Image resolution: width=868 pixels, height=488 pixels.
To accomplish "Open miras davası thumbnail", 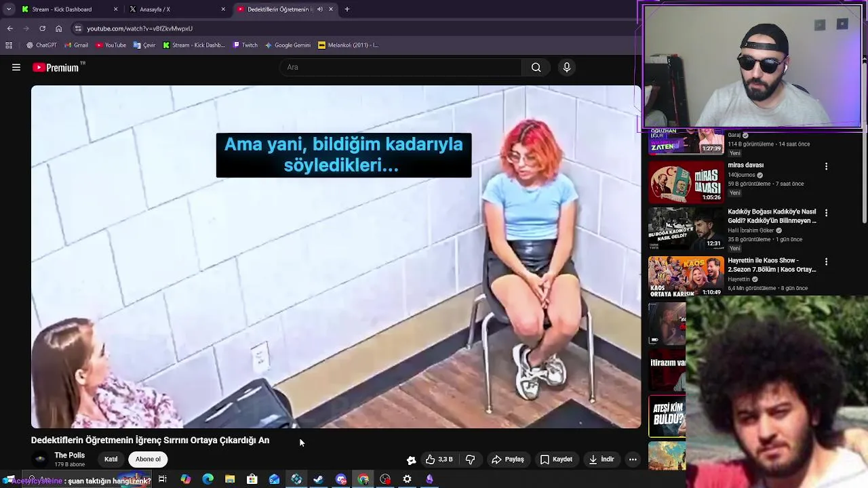I will tap(686, 182).
